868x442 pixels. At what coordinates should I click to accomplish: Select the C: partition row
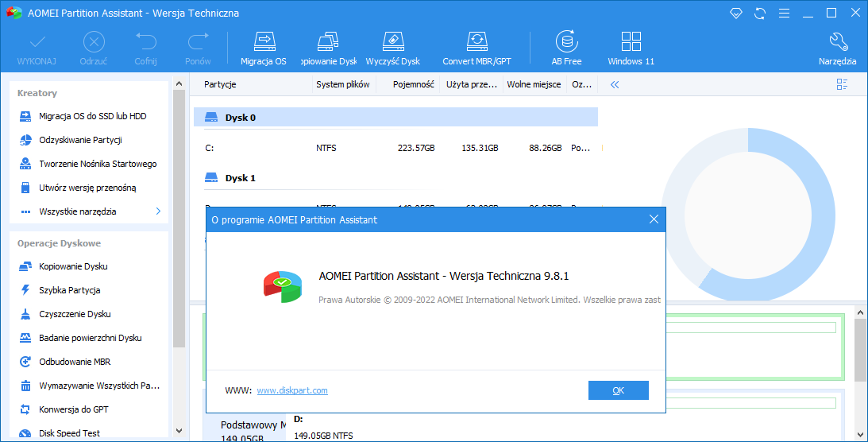pyautogui.click(x=395, y=148)
